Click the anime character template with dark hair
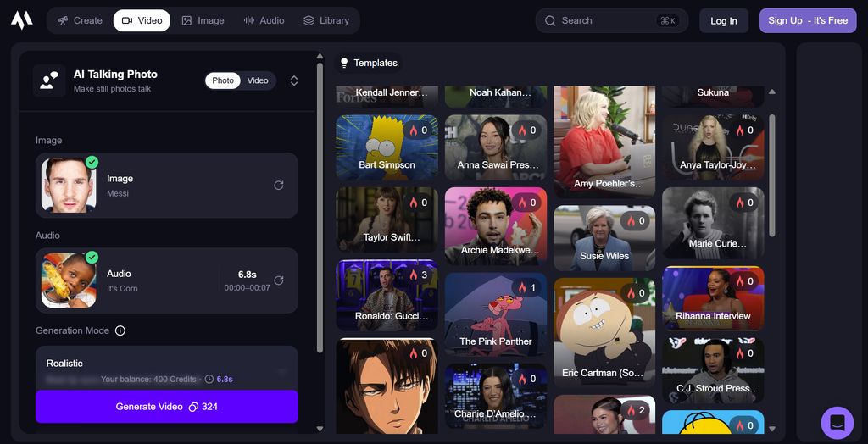The width and height of the screenshot is (868, 444). (x=387, y=386)
